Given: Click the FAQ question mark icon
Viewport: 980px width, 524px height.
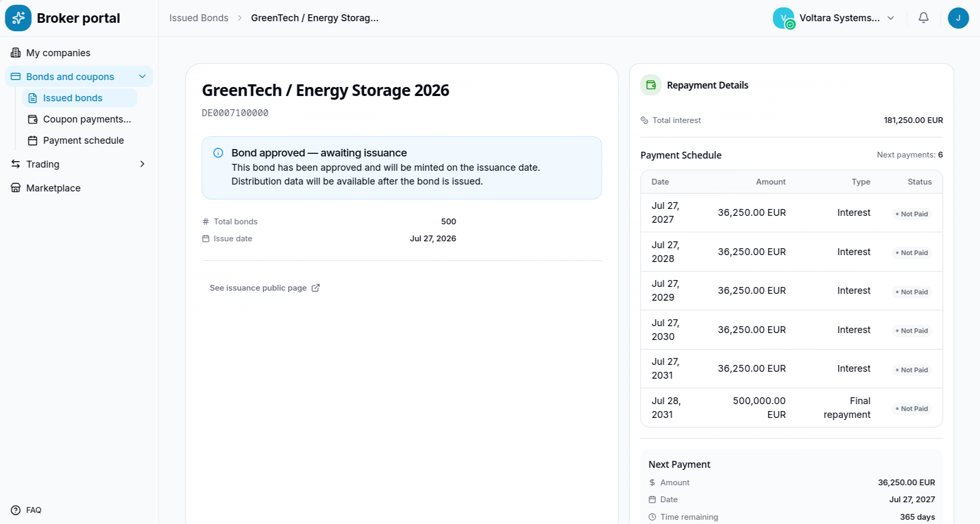Looking at the screenshot, I should click(16, 510).
